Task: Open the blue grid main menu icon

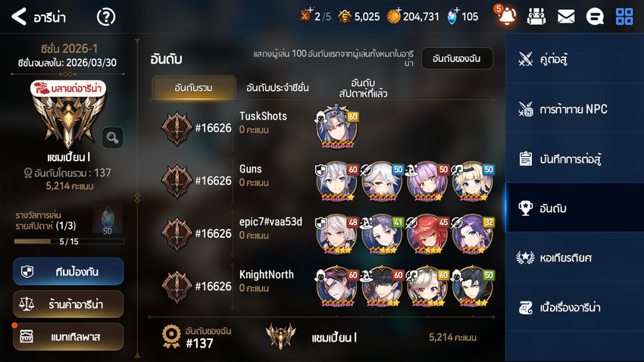Action: (x=624, y=17)
